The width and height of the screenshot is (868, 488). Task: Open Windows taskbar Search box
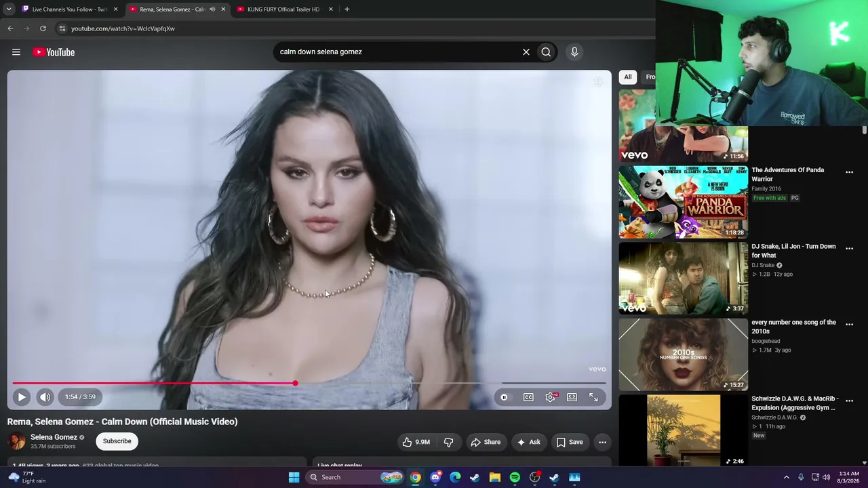[x=355, y=477]
